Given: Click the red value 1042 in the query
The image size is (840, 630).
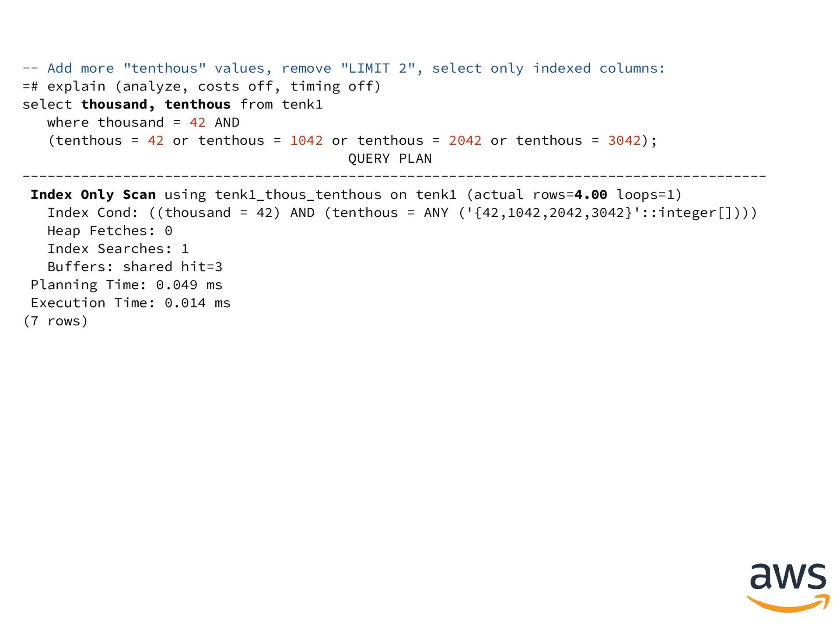Looking at the screenshot, I should 306,140.
